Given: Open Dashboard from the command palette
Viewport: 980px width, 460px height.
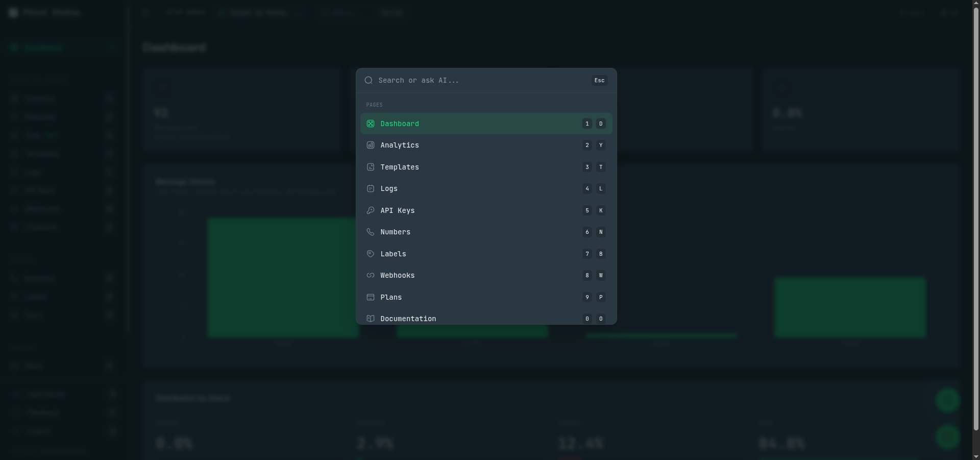Looking at the screenshot, I should 486,124.
